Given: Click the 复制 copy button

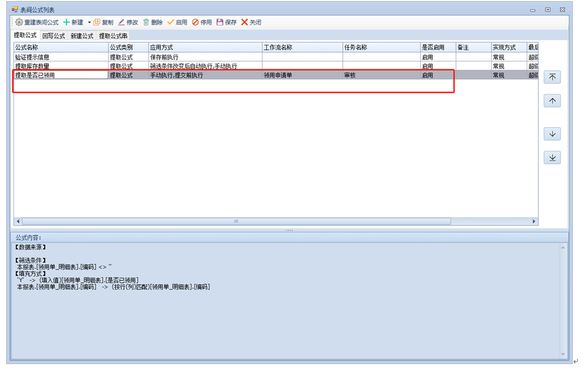Looking at the screenshot, I should coord(103,22).
